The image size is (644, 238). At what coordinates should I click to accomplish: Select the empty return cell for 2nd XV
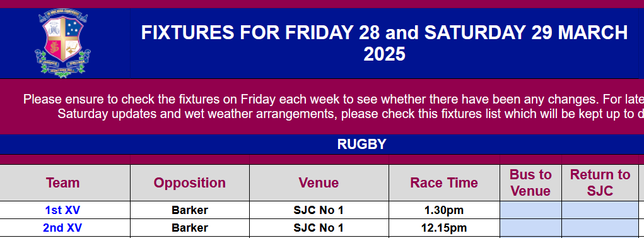[x=600, y=228]
